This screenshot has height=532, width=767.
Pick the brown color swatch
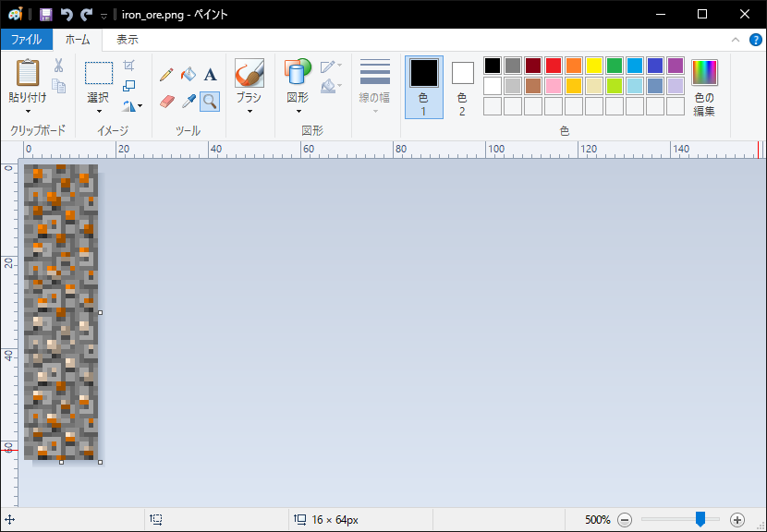pyautogui.click(x=532, y=86)
